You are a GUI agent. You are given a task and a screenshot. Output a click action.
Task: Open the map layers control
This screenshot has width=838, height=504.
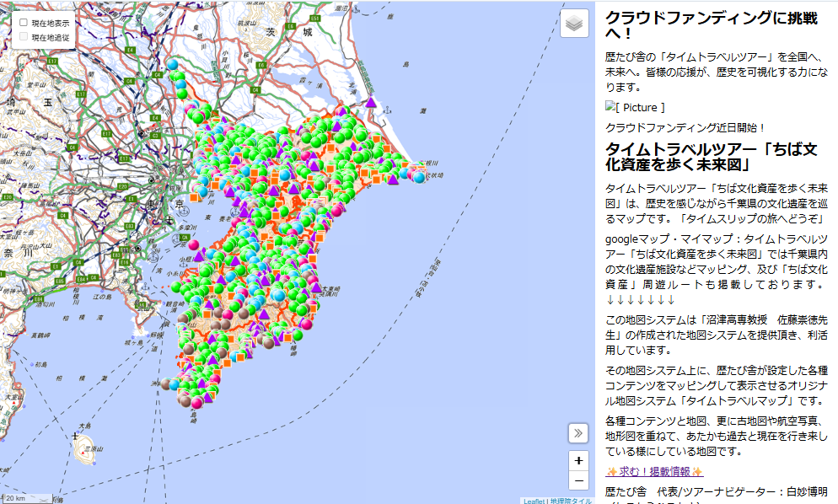click(574, 24)
